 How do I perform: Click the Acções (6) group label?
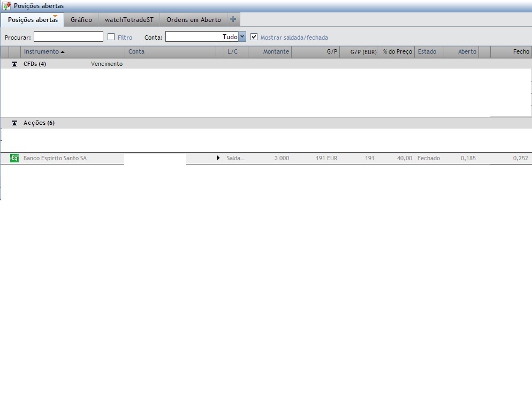(x=39, y=123)
